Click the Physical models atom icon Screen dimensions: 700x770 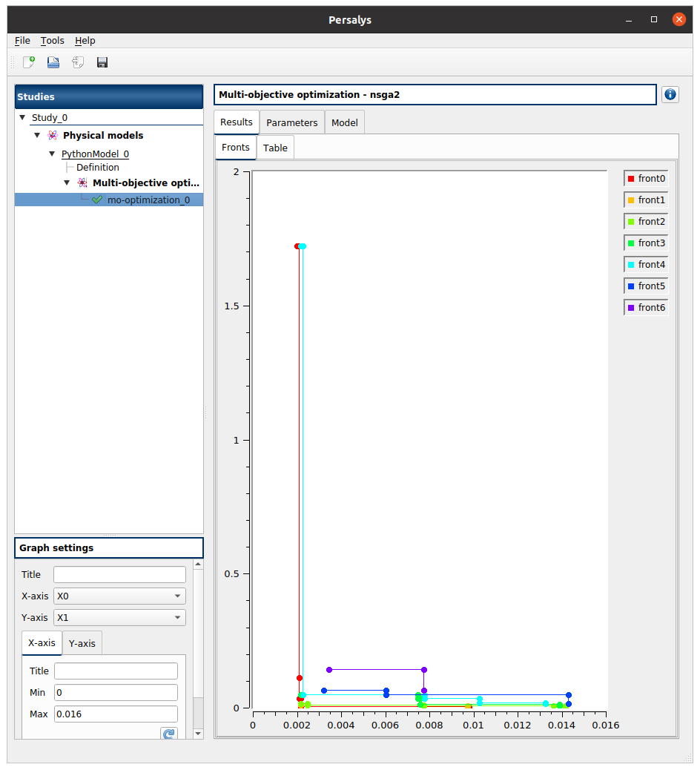tap(52, 136)
